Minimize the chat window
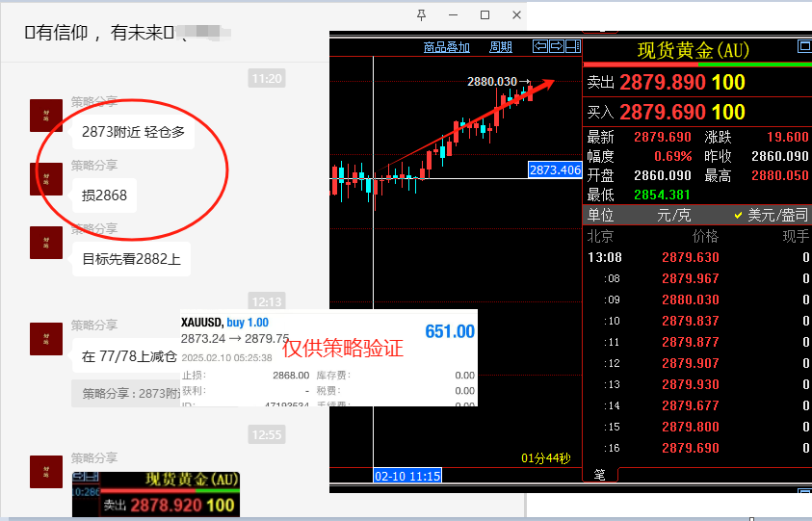 [x=453, y=15]
